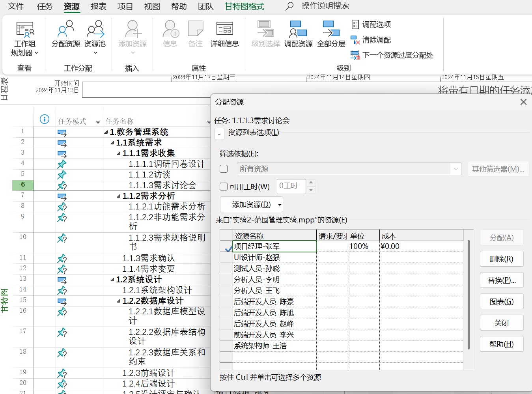Open the 工作组规划器 team planner
532x394 pixels.
(x=24, y=39)
